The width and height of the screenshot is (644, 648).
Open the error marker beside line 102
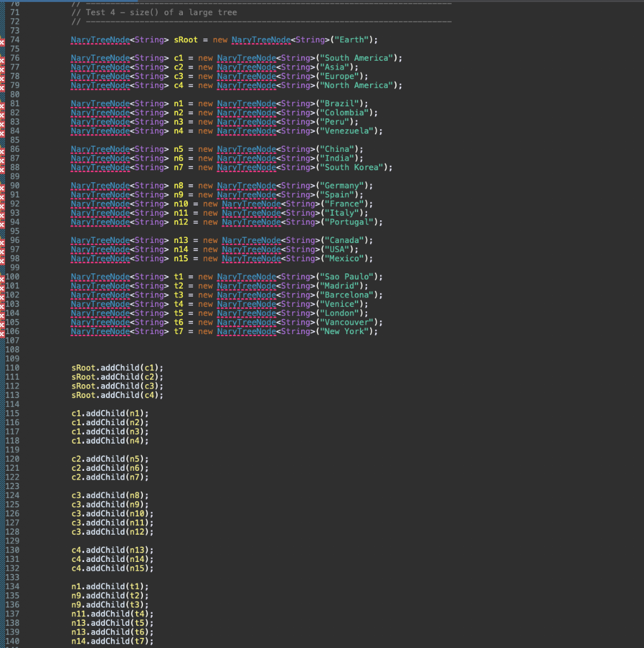[x=2, y=297]
